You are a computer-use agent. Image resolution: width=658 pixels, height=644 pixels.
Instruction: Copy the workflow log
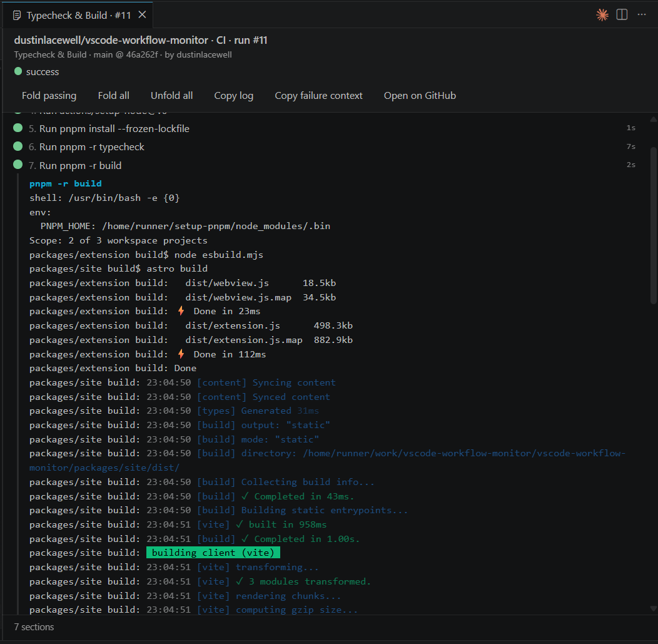click(233, 95)
